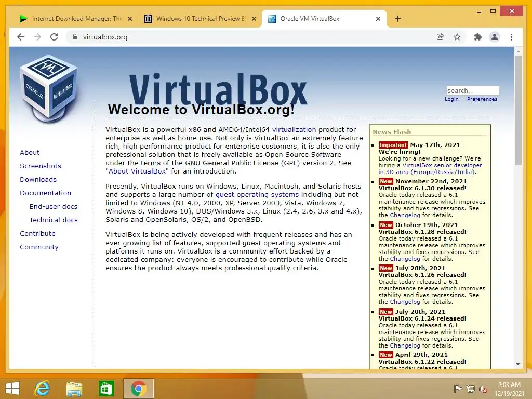Click the "News Flash" heading
The image size is (532, 399).
(x=392, y=132)
